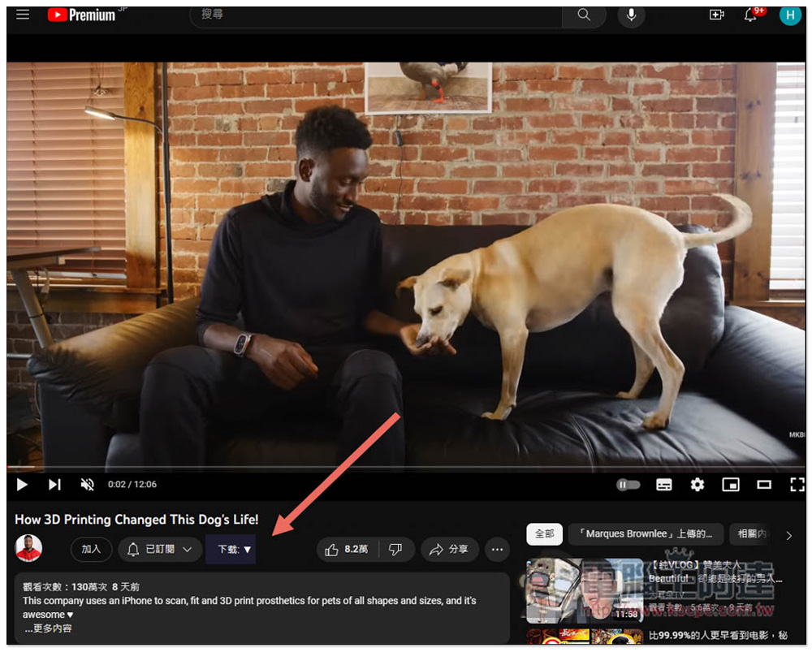Skip to next video button
The image size is (812, 652).
[54, 485]
